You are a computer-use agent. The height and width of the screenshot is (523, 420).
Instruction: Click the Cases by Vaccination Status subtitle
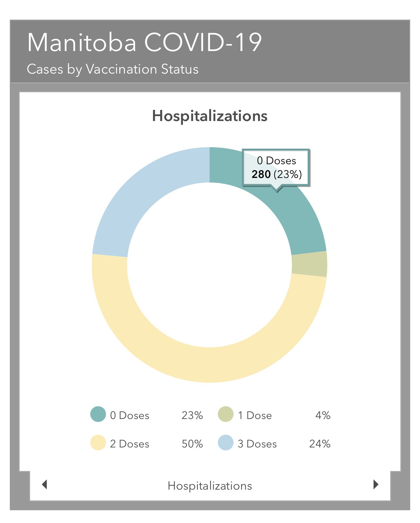pos(113,69)
